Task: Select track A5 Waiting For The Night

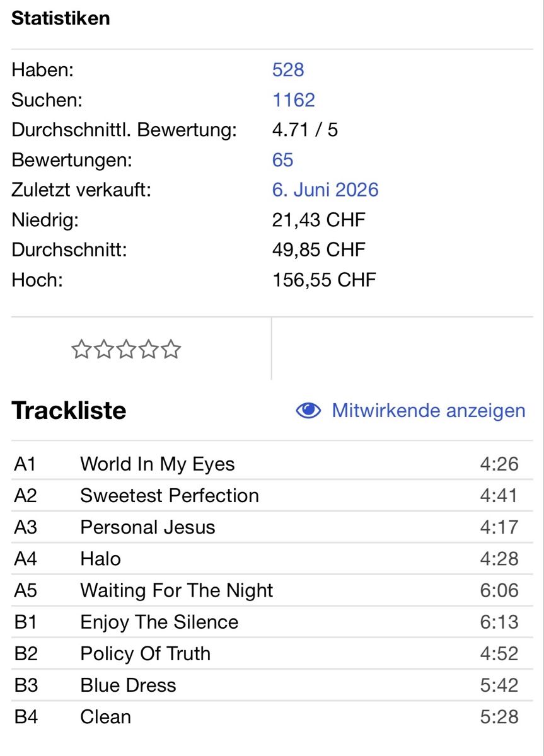Action: [x=272, y=590]
